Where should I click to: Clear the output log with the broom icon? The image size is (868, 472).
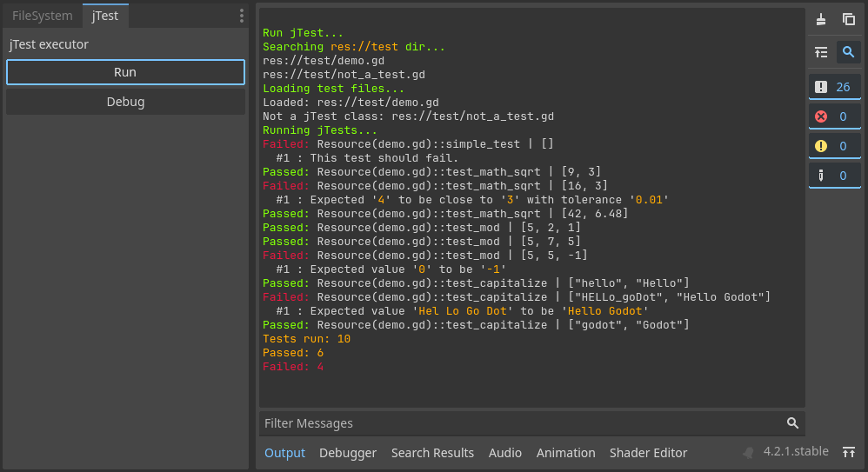tap(821, 19)
